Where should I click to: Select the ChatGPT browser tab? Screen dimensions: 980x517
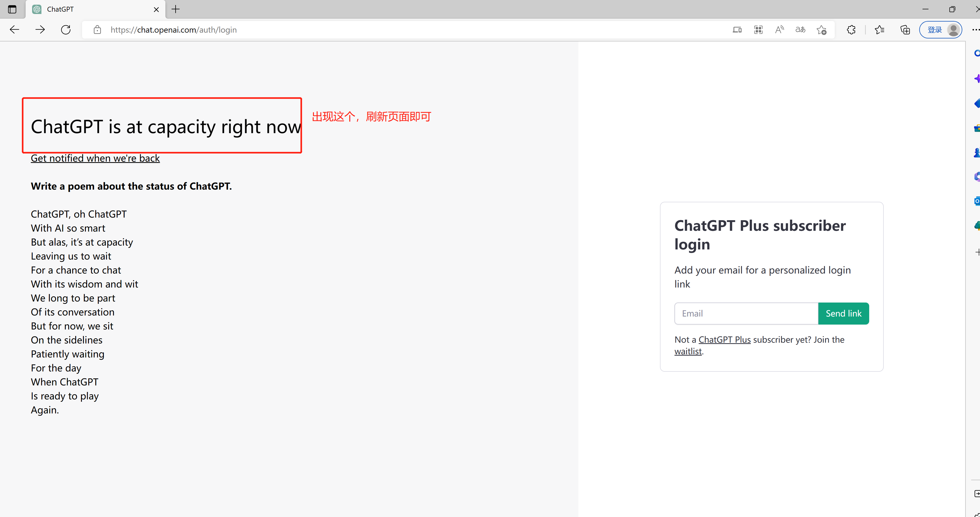pyautogui.click(x=96, y=9)
